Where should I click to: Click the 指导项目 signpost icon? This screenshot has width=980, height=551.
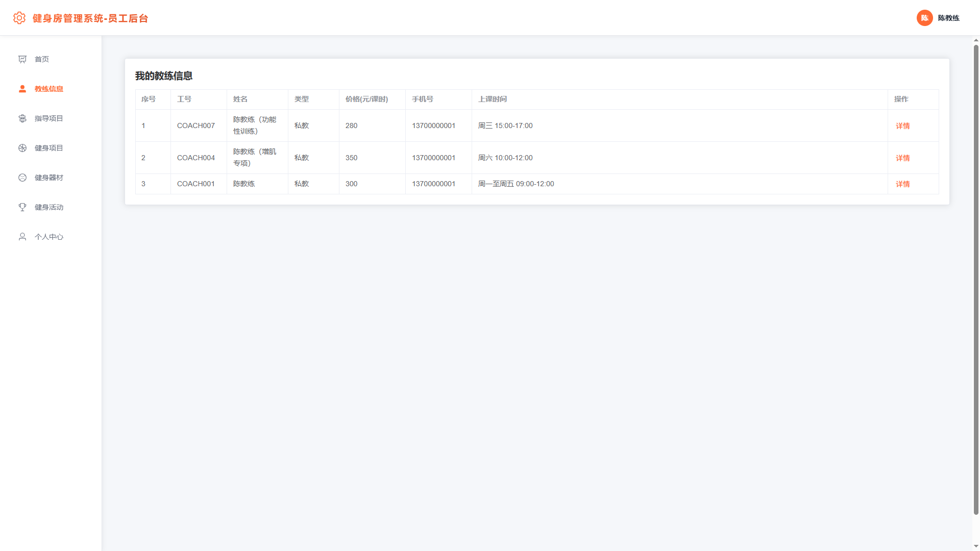(22, 118)
